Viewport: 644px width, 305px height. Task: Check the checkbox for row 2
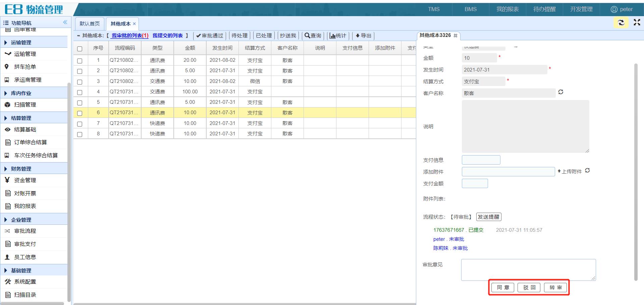(79, 71)
